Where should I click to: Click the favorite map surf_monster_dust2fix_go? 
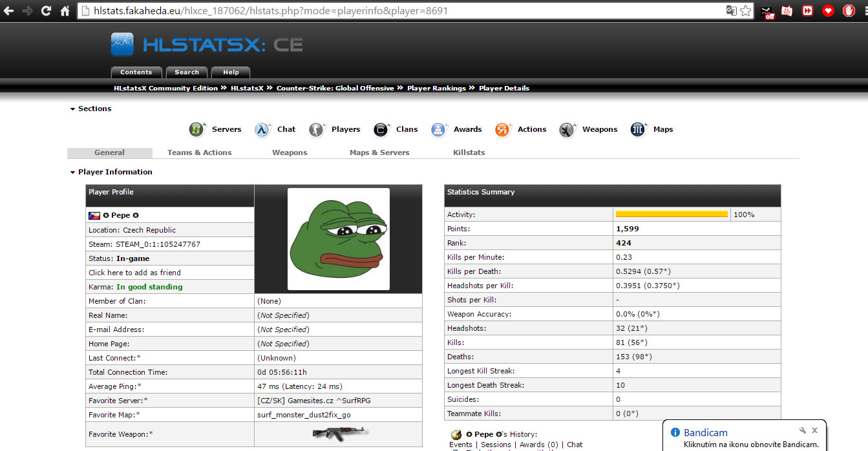pos(304,415)
